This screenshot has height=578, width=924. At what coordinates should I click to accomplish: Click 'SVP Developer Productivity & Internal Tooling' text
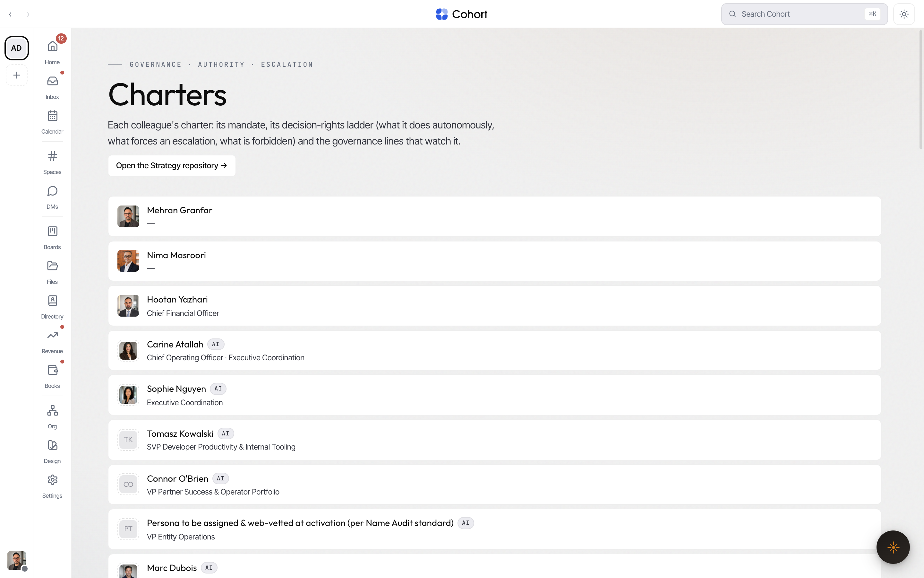(x=221, y=447)
